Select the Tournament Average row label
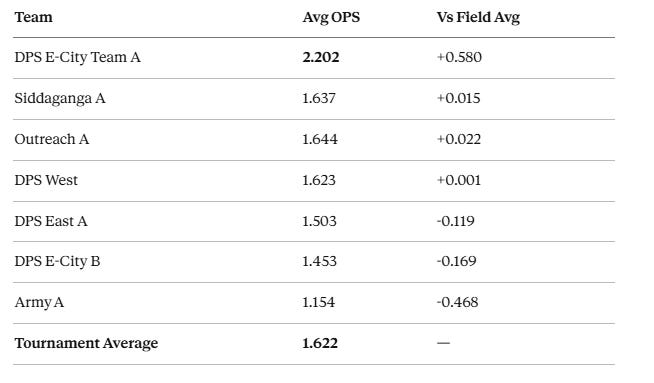 click(x=86, y=343)
